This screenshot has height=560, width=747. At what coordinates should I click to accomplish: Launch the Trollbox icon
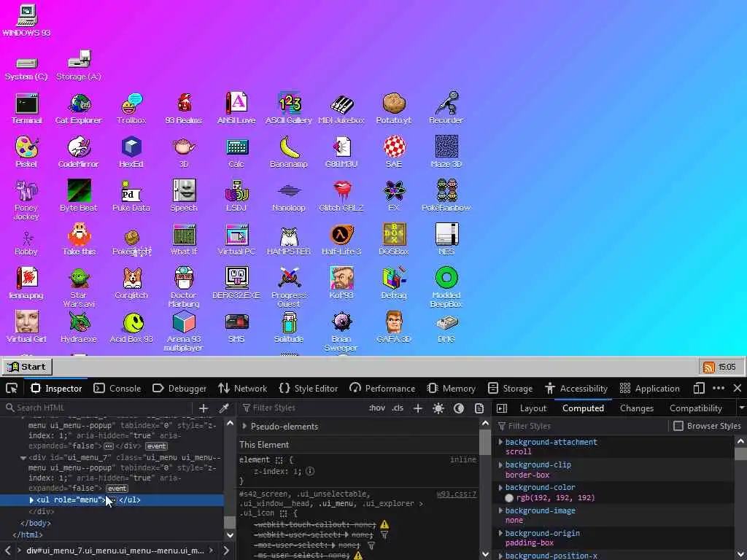click(x=131, y=109)
